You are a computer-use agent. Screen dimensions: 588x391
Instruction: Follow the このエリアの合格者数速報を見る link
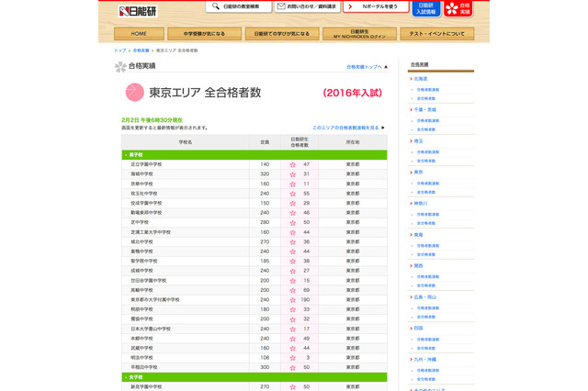tap(345, 128)
